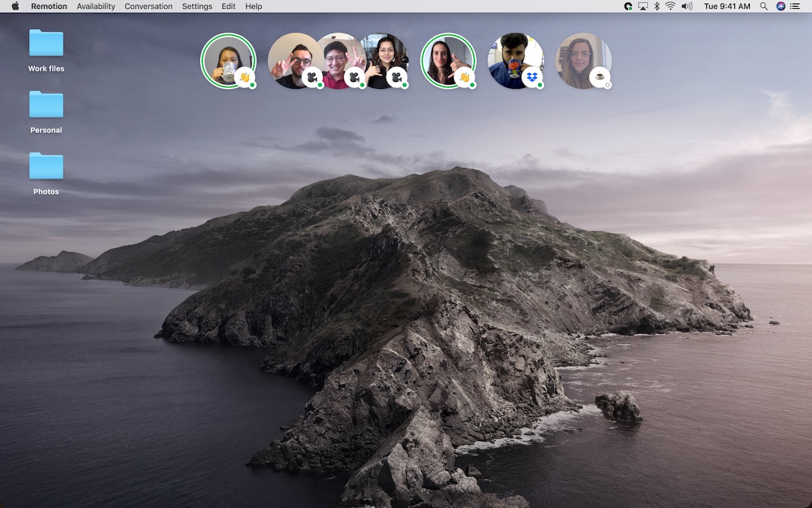Open the Edit menu
Viewport: 812px width, 508px height.
pos(229,6)
